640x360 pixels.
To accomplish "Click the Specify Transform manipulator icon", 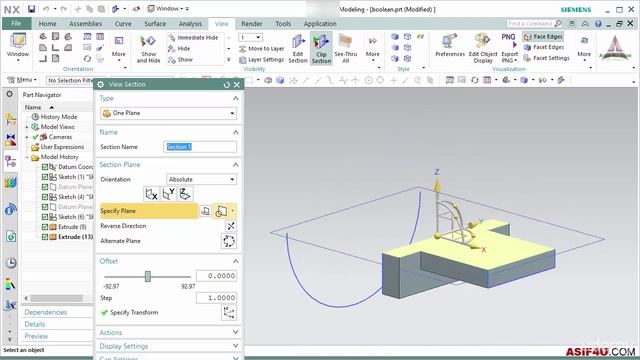I will tap(229, 313).
